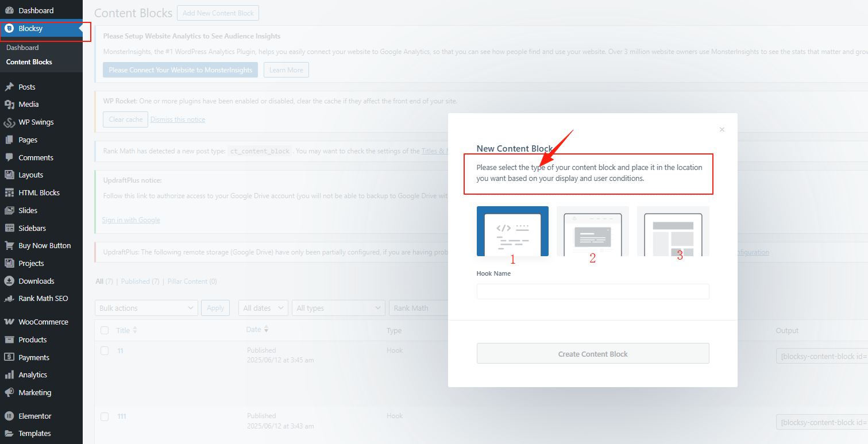Open content block titled 11
Image resolution: width=868 pixels, height=444 pixels.
[x=121, y=350]
